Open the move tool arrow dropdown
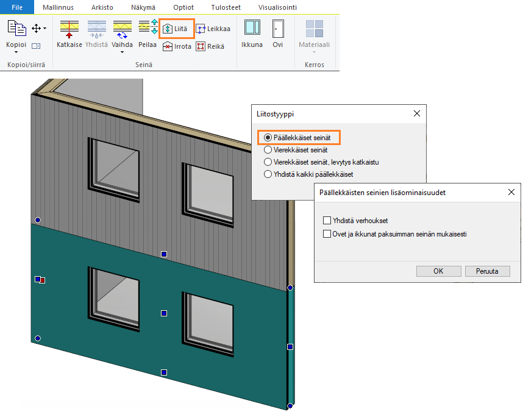 pos(44,29)
